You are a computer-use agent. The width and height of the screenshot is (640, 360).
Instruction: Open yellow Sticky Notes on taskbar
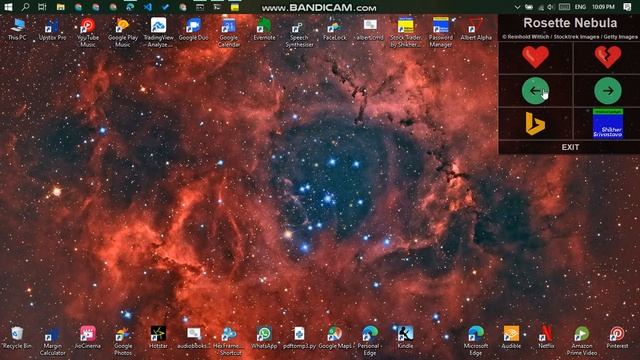tap(235, 7)
